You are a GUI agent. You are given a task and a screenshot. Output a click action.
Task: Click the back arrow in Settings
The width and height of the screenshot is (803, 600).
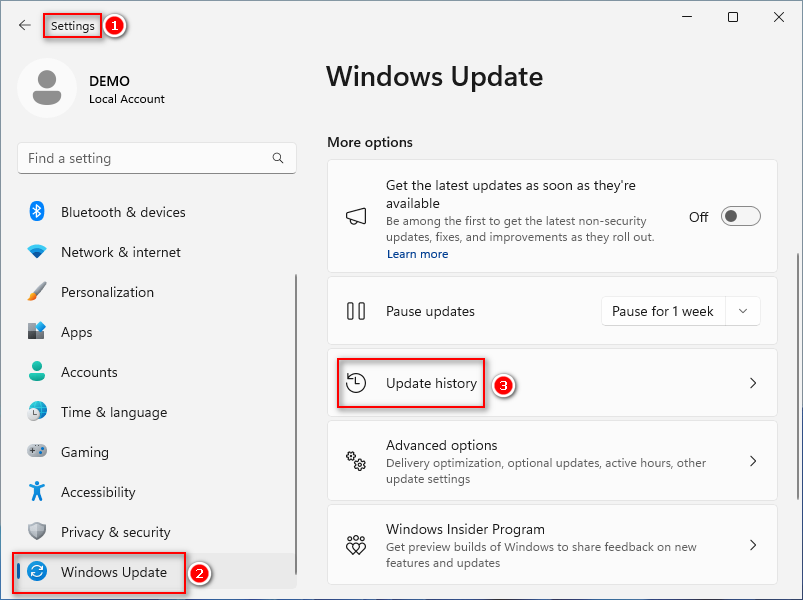click(25, 25)
